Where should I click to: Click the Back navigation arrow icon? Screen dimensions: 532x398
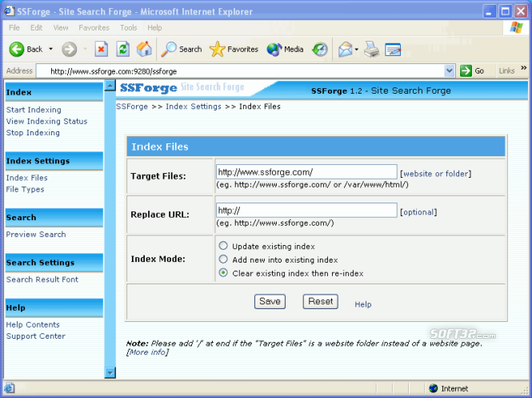click(x=16, y=49)
